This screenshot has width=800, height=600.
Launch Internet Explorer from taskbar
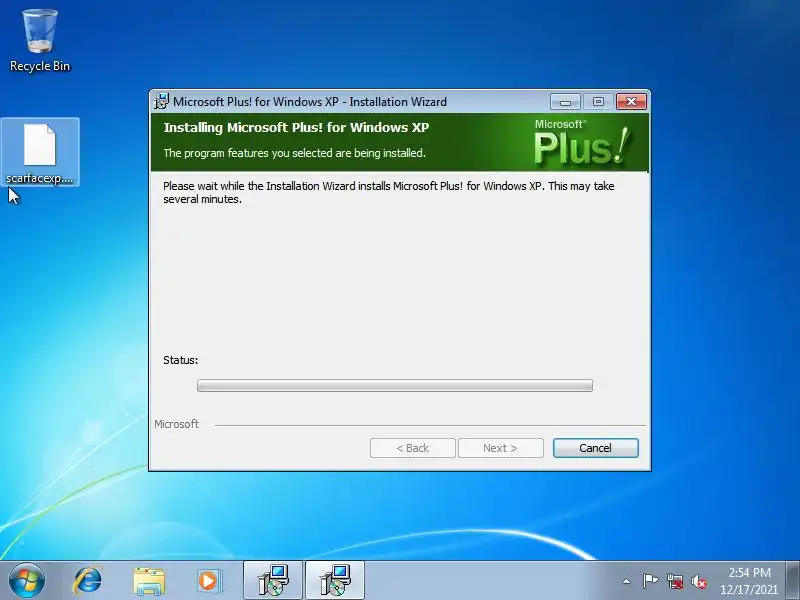[x=88, y=581]
